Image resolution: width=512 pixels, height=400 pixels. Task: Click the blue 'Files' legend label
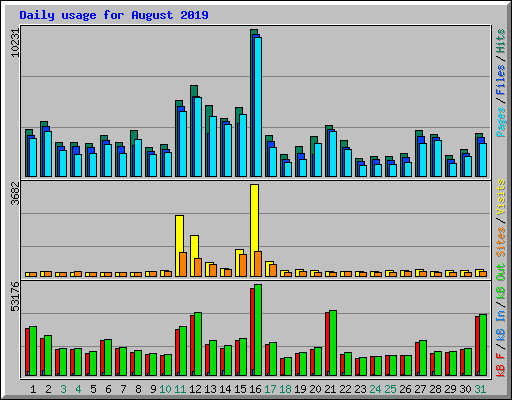[501, 79]
